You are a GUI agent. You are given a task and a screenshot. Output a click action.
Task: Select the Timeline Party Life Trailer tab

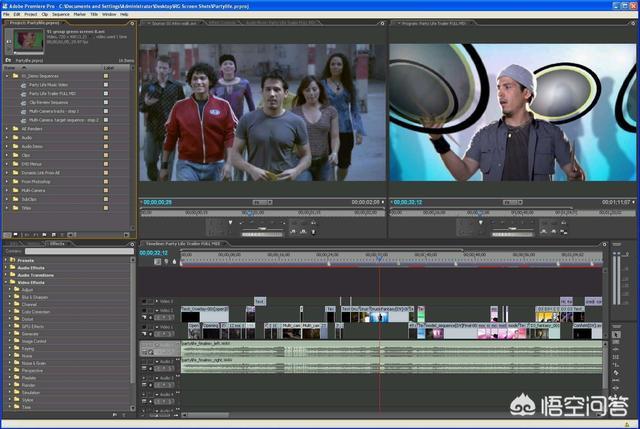click(x=183, y=244)
